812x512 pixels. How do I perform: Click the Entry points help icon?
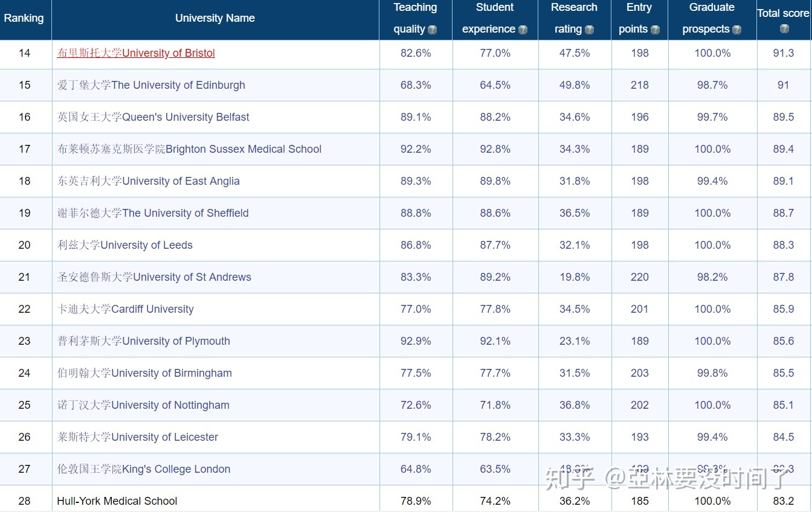655,30
